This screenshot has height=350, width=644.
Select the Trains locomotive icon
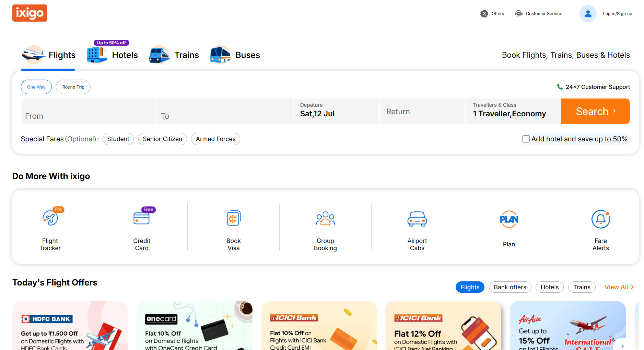(159, 55)
